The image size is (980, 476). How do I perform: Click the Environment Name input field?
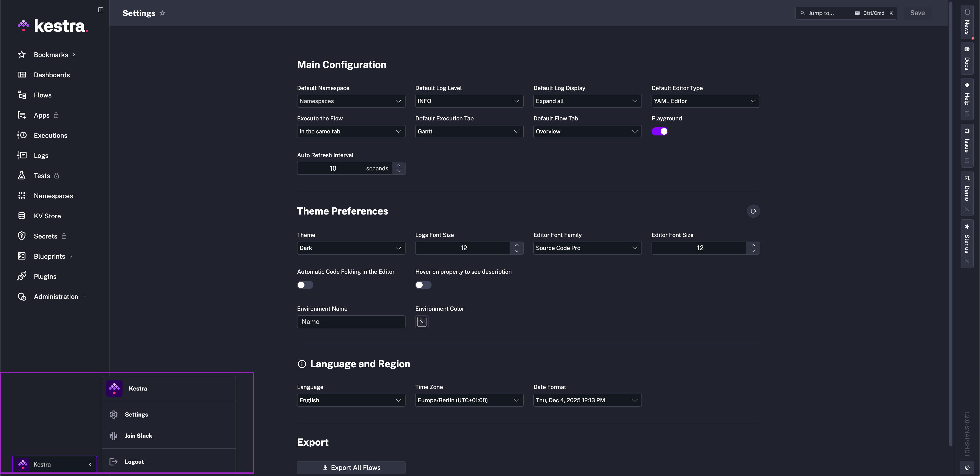tap(351, 321)
